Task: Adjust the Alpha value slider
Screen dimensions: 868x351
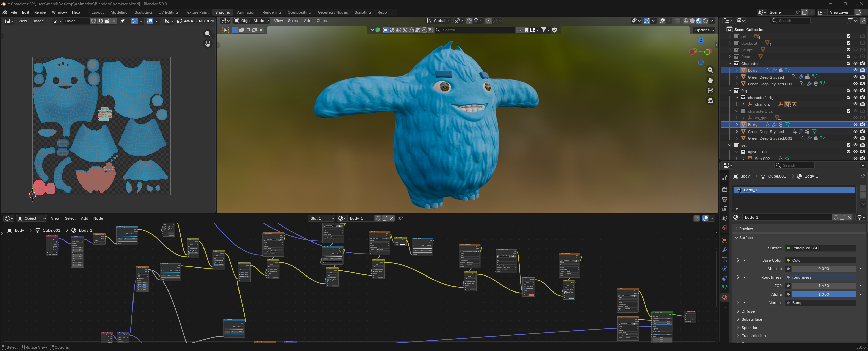Action: click(823, 294)
